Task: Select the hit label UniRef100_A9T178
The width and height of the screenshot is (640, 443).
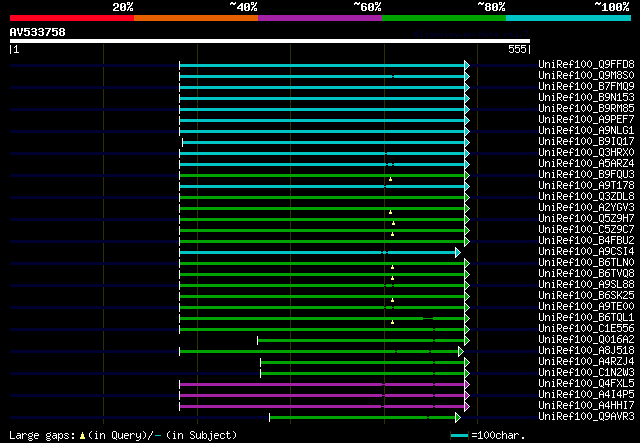Action: click(586, 185)
